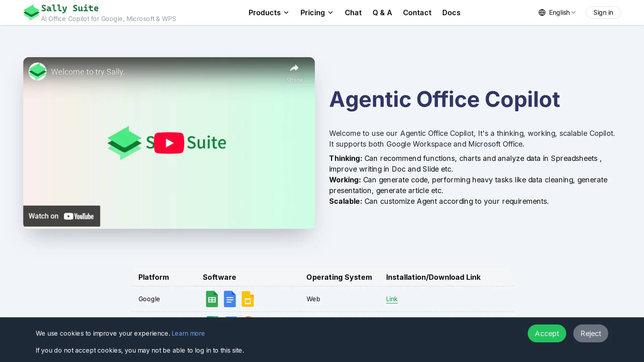Open the Products dropdown menu
The image size is (644, 362).
pos(268,13)
